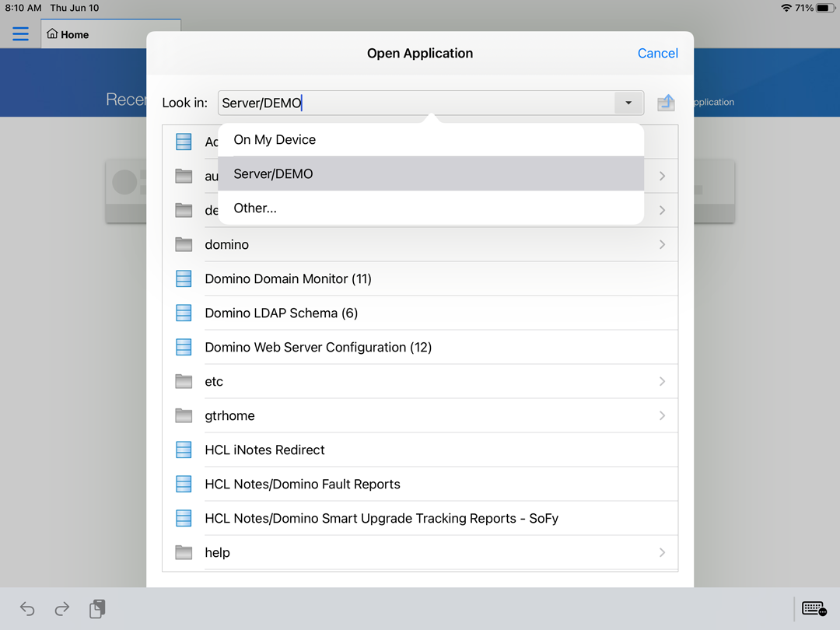Expand the help folder chevron

662,553
